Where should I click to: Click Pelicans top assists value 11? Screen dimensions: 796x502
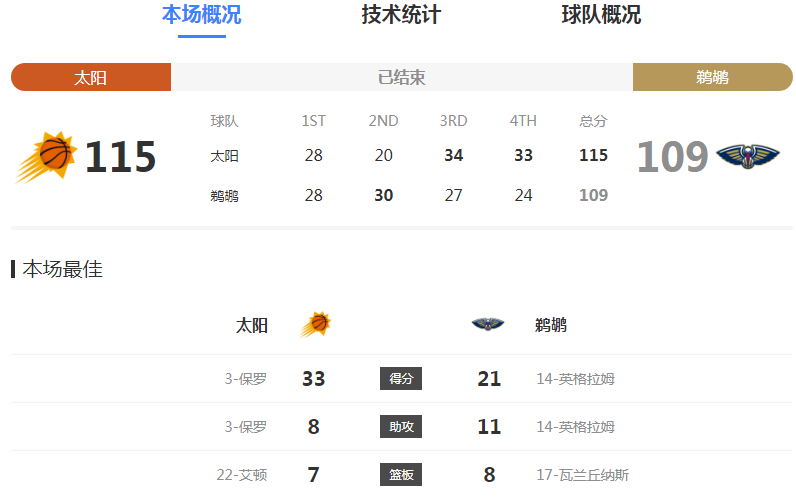coord(489,426)
